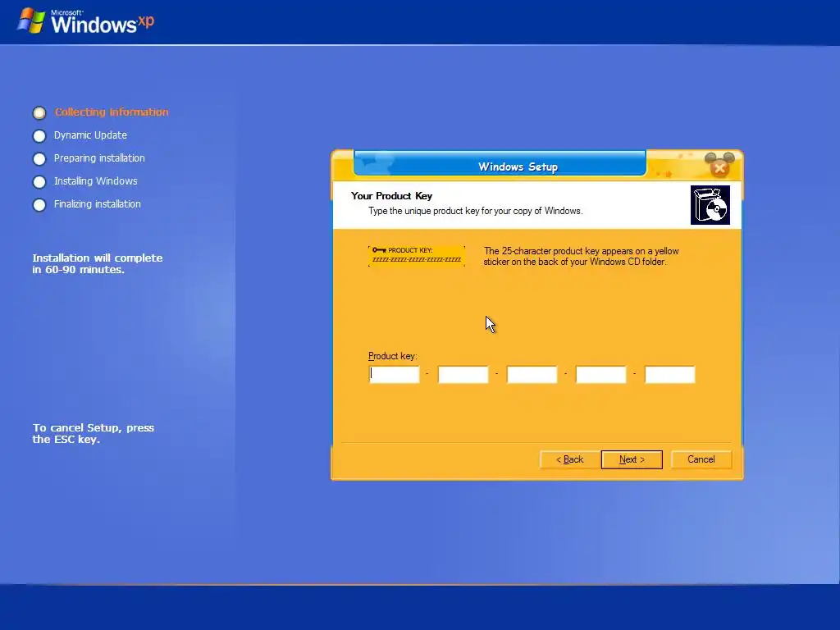Click the 'Your Product Key' heading
The image size is (840, 630).
[391, 196]
